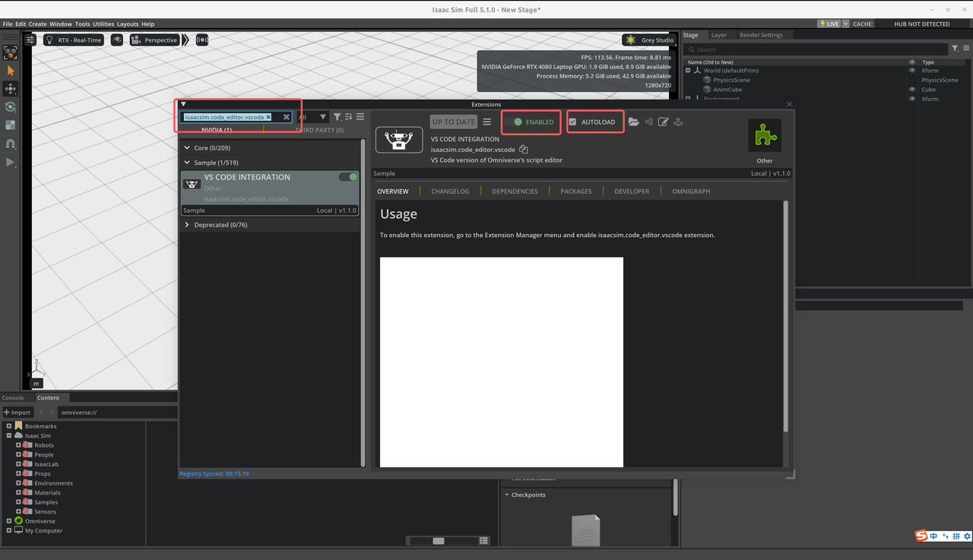This screenshot has width=973, height=560.
Task: Open the All filter dropdown in Extensions
Action: [312, 117]
